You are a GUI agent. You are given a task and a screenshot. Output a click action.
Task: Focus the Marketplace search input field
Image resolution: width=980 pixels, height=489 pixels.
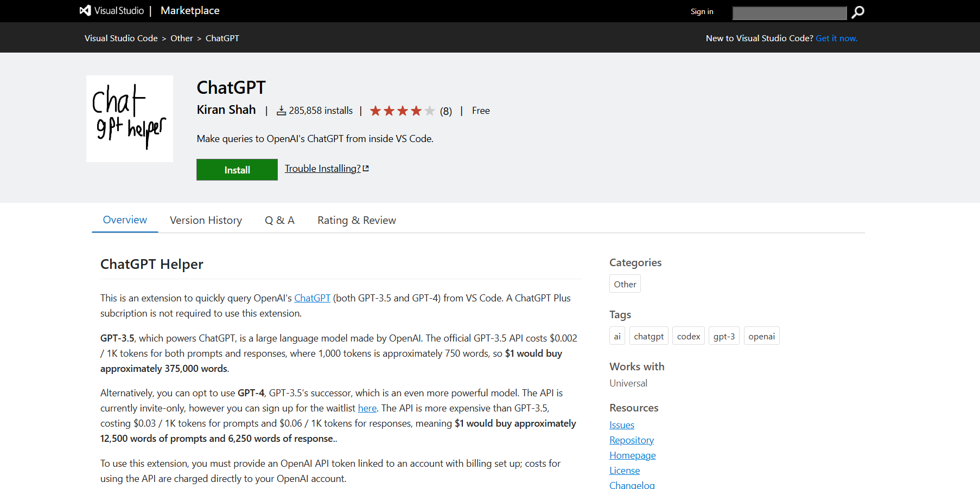pyautogui.click(x=789, y=12)
